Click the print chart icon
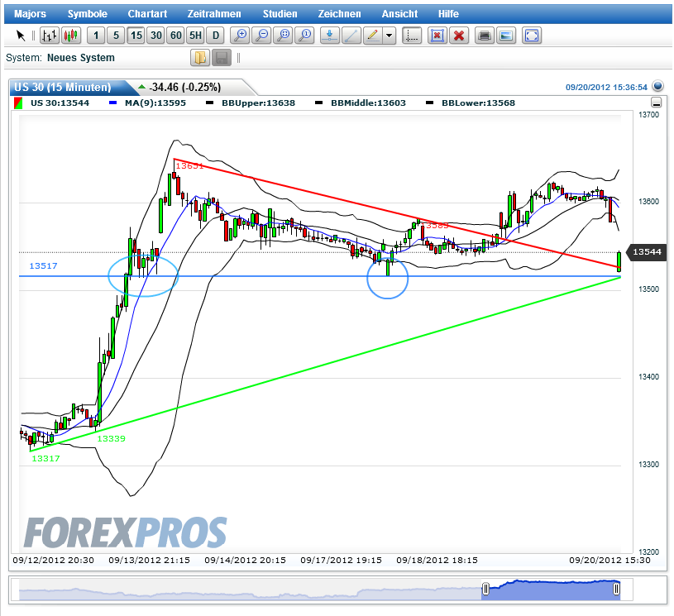Screen dimensions: 674x616 pyautogui.click(x=485, y=36)
